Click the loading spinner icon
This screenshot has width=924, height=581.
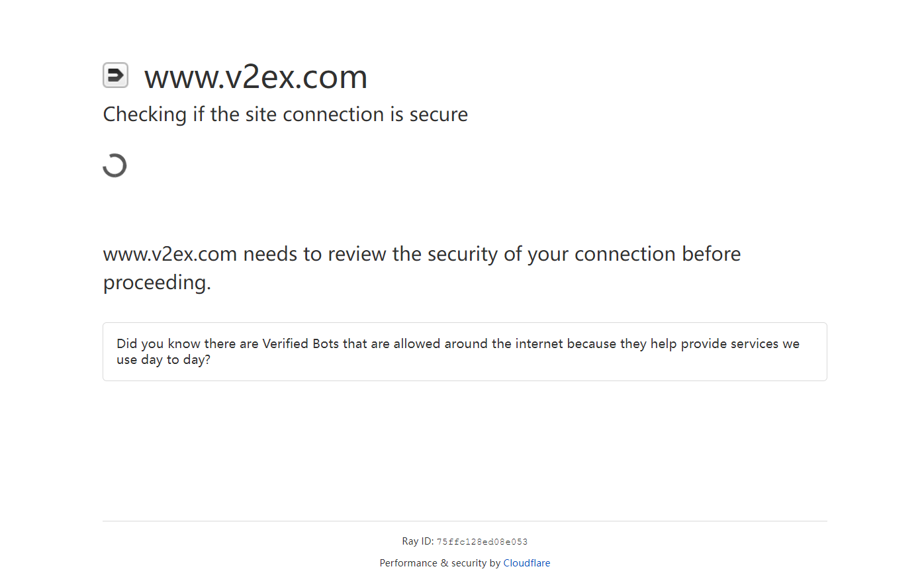[x=115, y=165]
